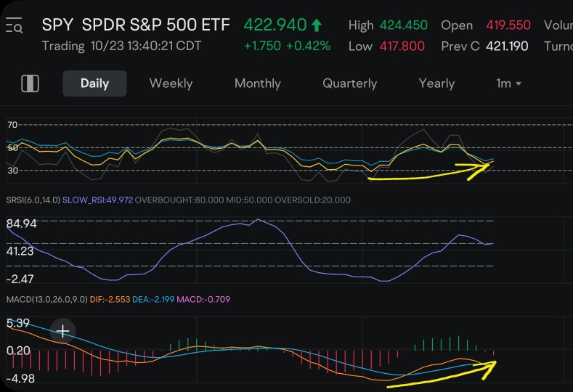This screenshot has width=573, height=392.
Task: Click the 5.39 MACD axis label
Action: coord(18,323)
